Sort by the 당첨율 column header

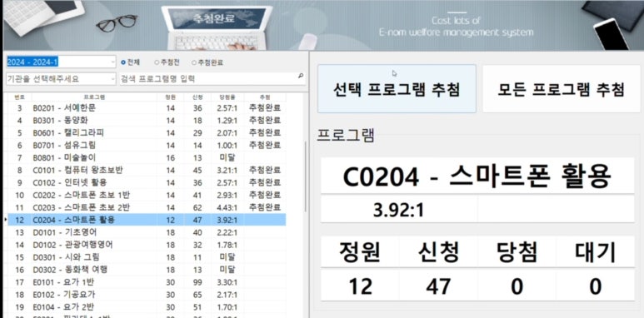(227, 97)
